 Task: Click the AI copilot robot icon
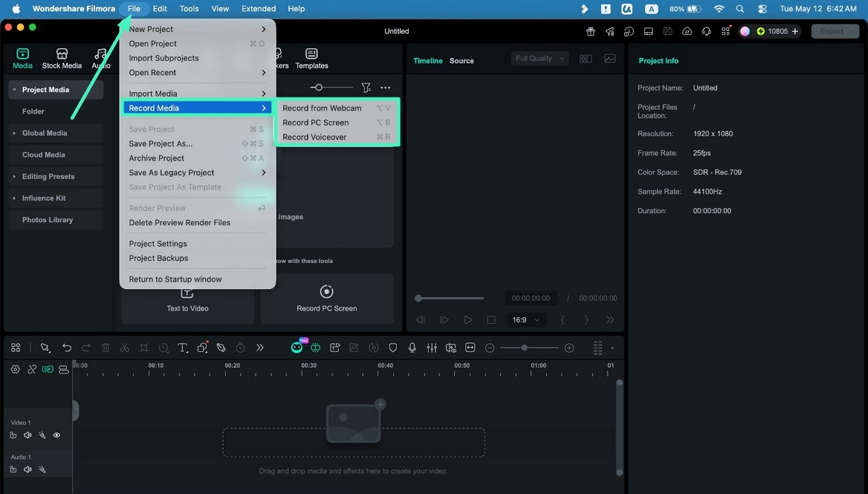tap(296, 348)
